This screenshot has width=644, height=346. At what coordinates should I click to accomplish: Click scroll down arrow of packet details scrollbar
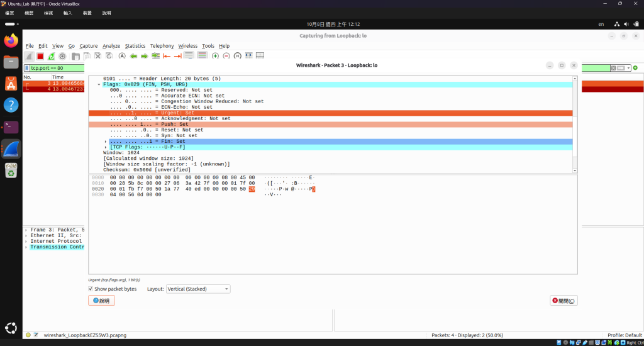pyautogui.click(x=575, y=170)
